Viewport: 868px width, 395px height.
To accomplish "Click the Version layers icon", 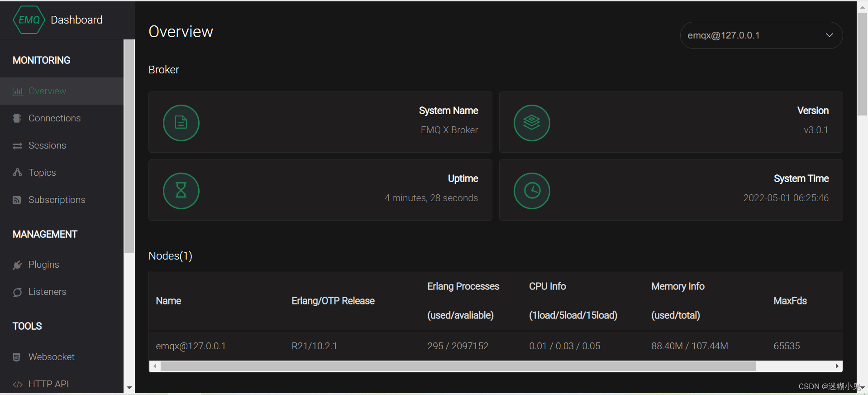I will [532, 123].
